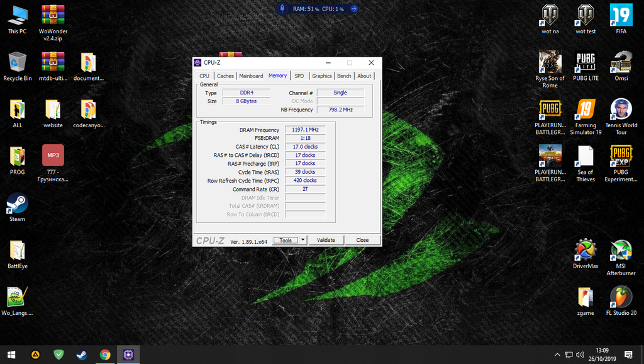Open the Windows notification center
Viewport: 644px width, 364px height.
click(628, 355)
